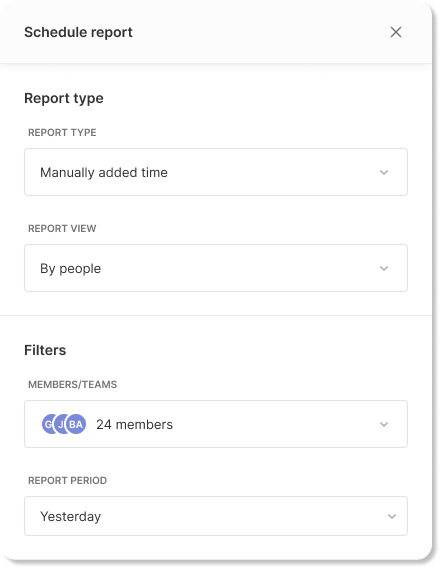Click the Report type section heading
Image resolution: width=440 pixels, height=568 pixels.
[x=64, y=99]
